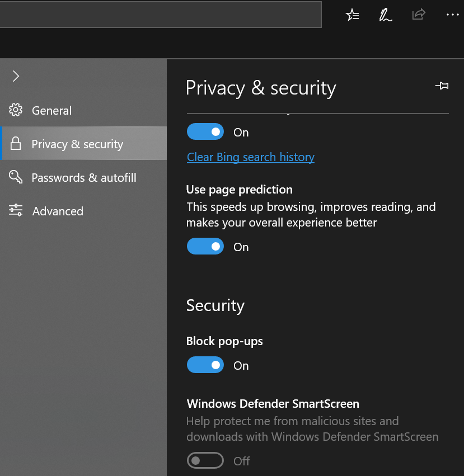Screen dimensions: 464x476
Task: Turn off Block pop-ups
Action: pyautogui.click(x=205, y=365)
